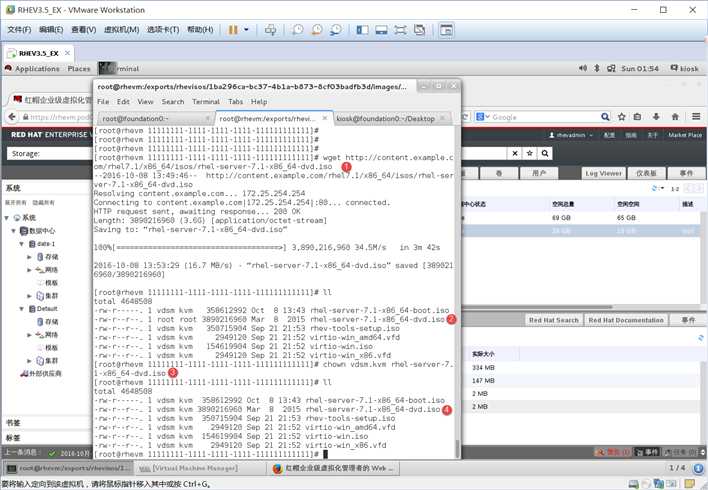Image resolution: width=708 pixels, height=490 pixels.
Task: Open the 选项卡(T) menu in VMware
Action: click(x=163, y=30)
